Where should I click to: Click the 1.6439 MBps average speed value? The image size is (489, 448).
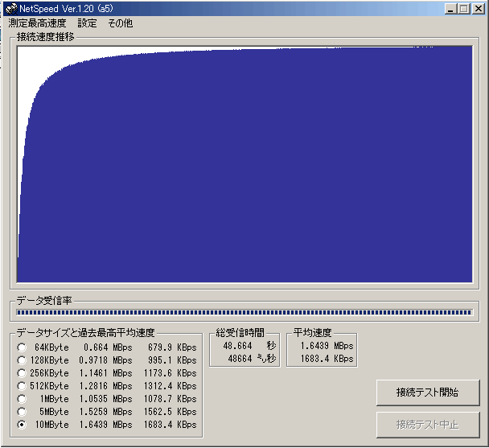[327, 346]
